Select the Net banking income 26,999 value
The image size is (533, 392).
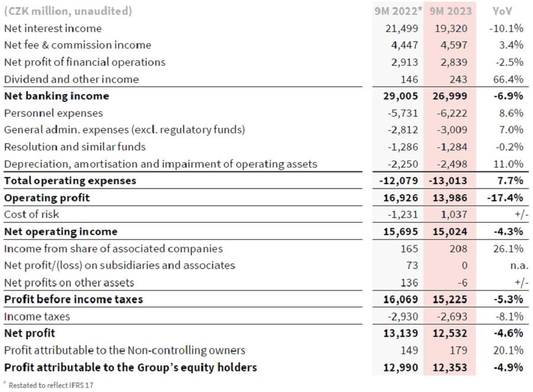pos(449,96)
